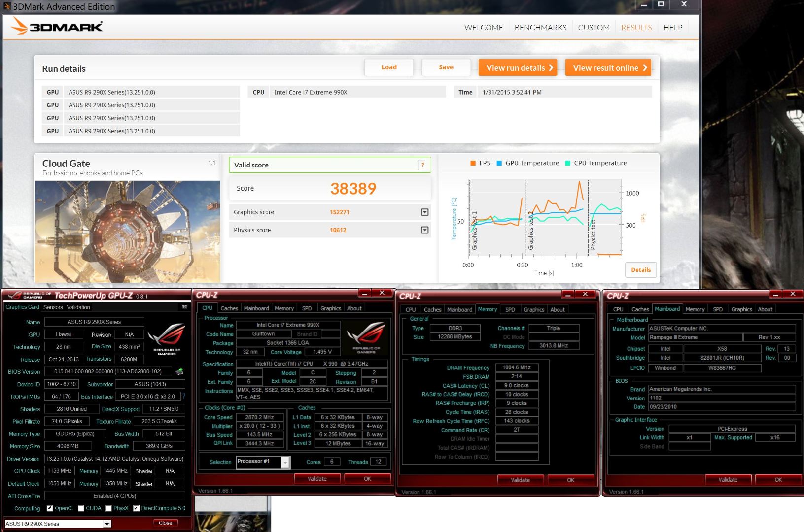The width and height of the screenshot is (804, 532).
Task: Click the first GPU row in Run details
Action: point(141,92)
